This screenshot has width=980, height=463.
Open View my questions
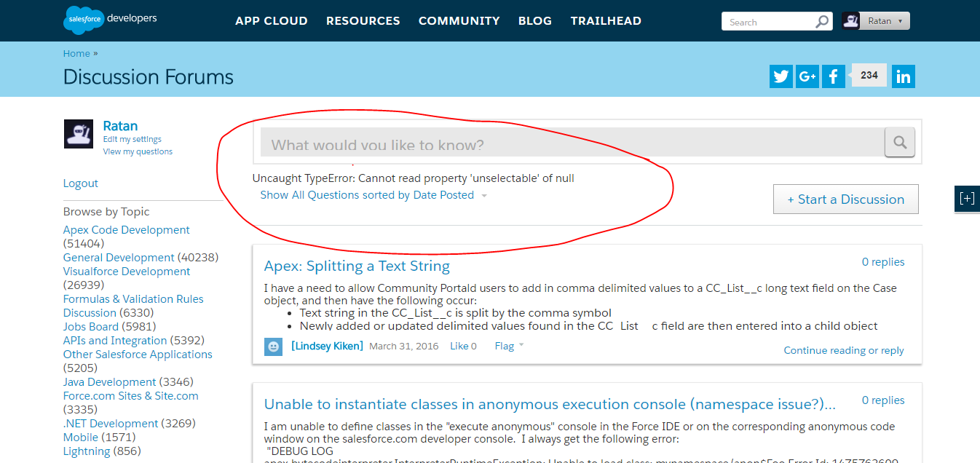(x=138, y=151)
